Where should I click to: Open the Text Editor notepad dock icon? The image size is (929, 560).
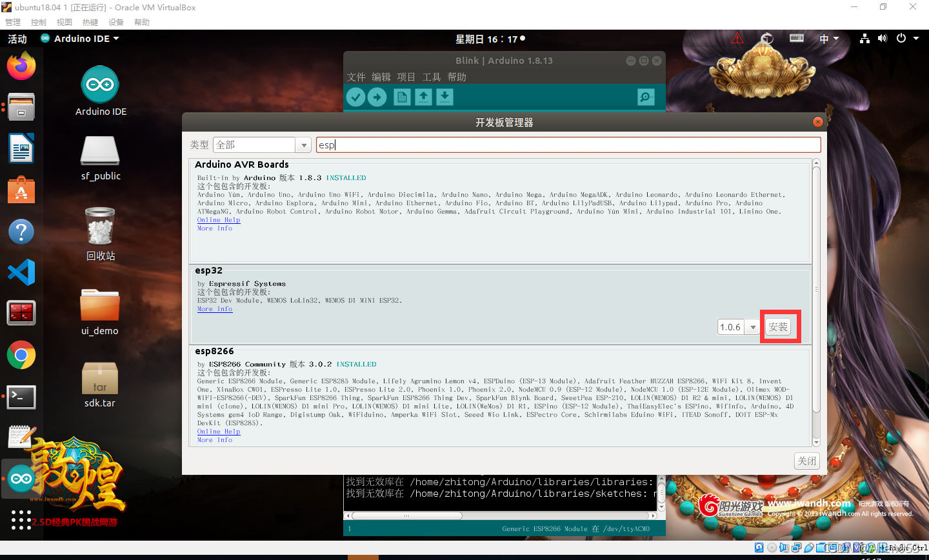point(21,437)
